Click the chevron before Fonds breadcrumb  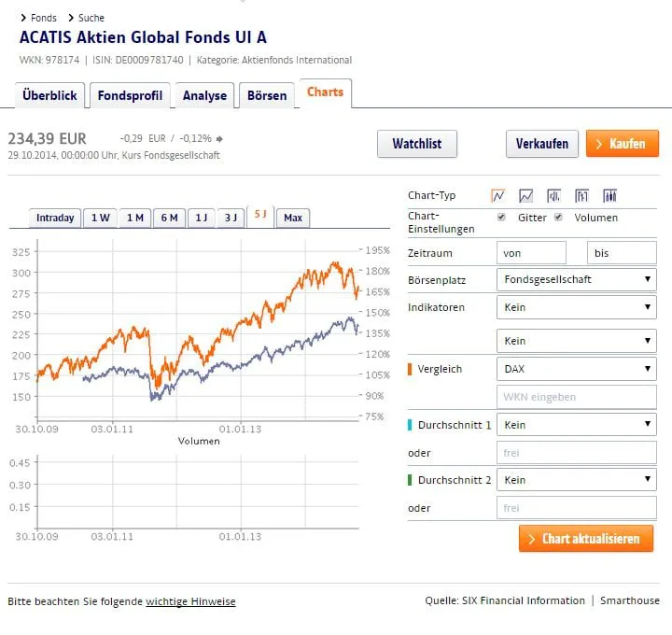[23, 18]
